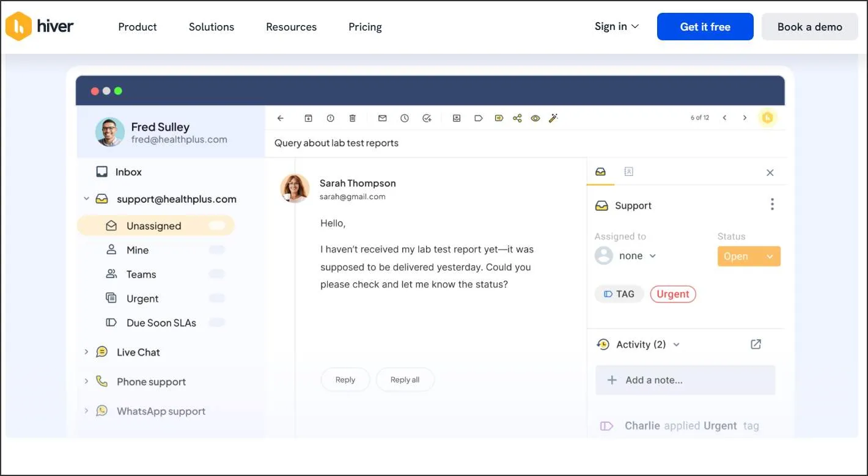The image size is (868, 476).
Task: Open the three-dot menu beside Support
Action: point(772,204)
